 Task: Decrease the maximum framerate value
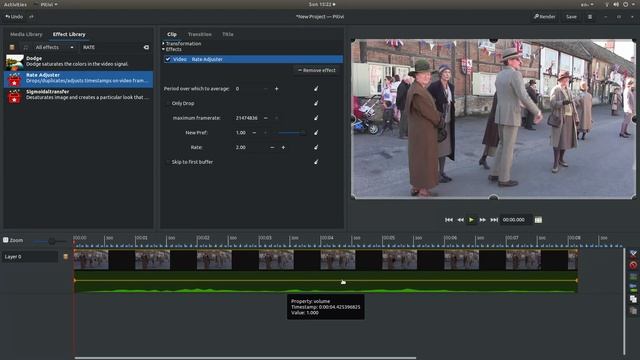(266, 118)
